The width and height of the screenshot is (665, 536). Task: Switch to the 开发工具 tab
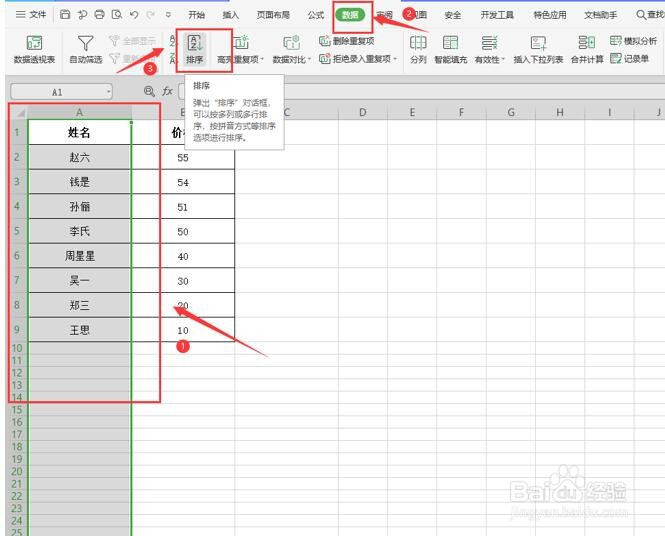tap(497, 15)
